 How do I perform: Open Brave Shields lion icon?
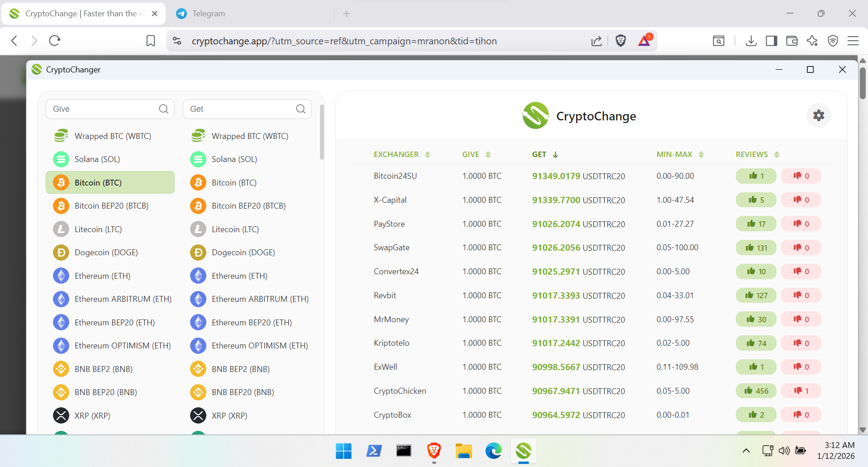(620, 41)
